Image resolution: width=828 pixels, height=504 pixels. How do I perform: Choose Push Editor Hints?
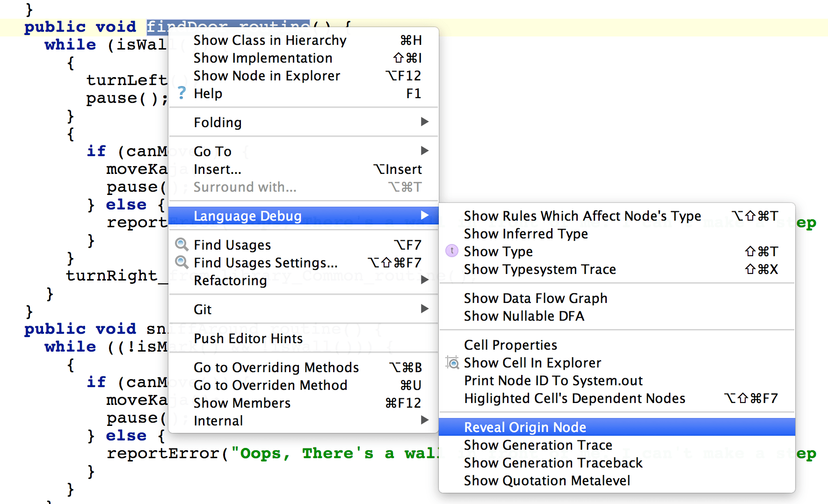(x=248, y=338)
